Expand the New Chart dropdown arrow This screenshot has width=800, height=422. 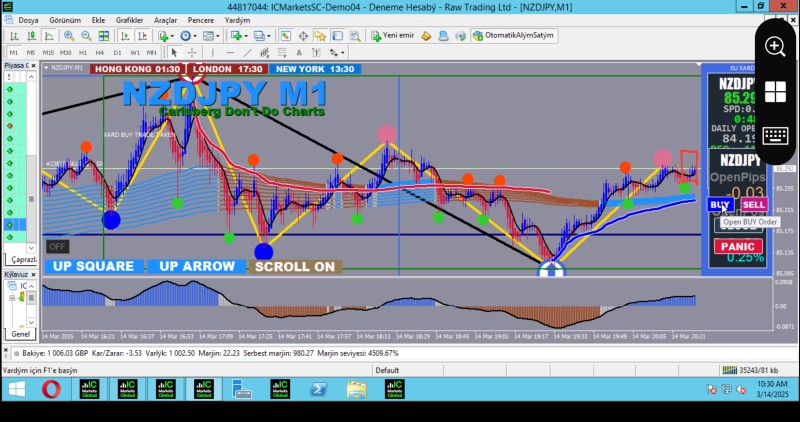click(245, 36)
